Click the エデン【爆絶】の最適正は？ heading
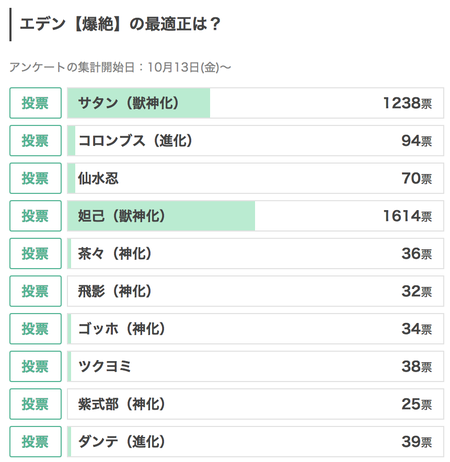This screenshot has width=450, height=462. coord(120,24)
